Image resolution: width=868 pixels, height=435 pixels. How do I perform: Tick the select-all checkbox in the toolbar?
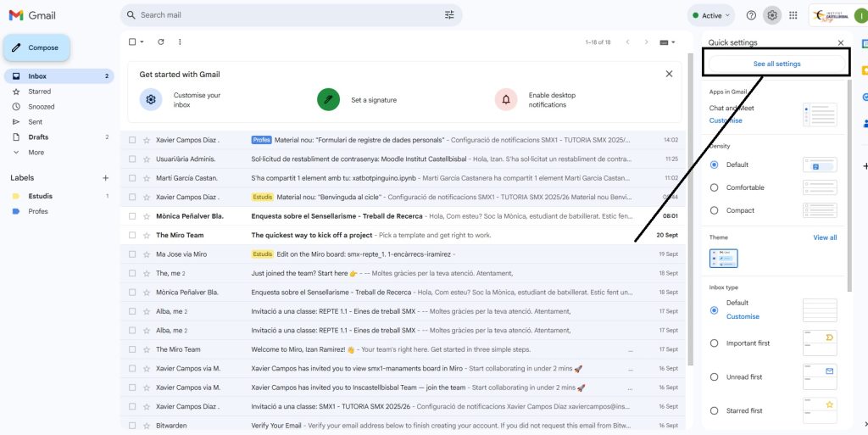click(132, 42)
